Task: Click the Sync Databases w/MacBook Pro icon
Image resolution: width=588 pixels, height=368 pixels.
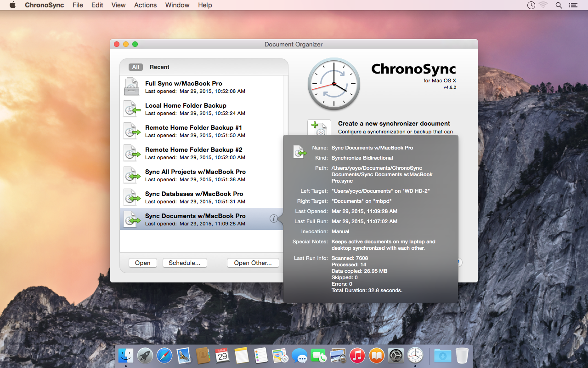Action: coord(131,197)
